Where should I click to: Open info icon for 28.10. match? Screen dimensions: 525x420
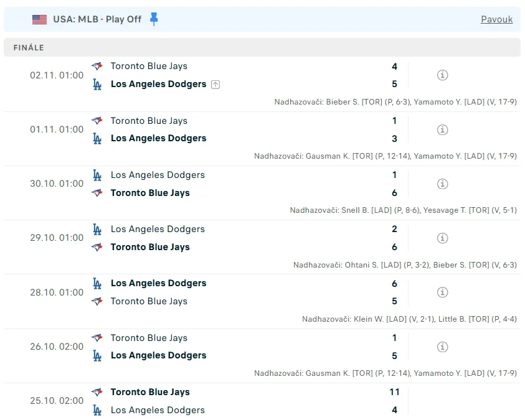click(x=443, y=292)
